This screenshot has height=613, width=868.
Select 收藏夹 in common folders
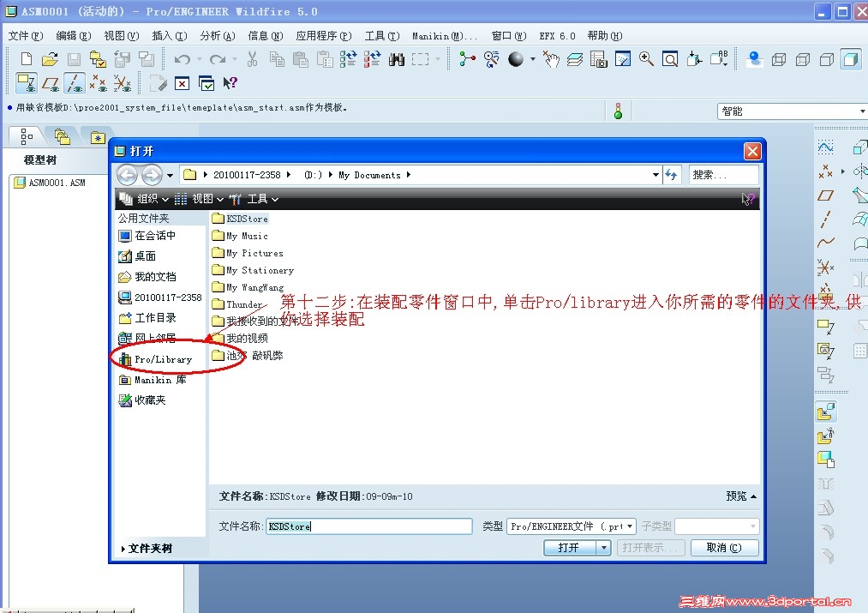pos(142,400)
